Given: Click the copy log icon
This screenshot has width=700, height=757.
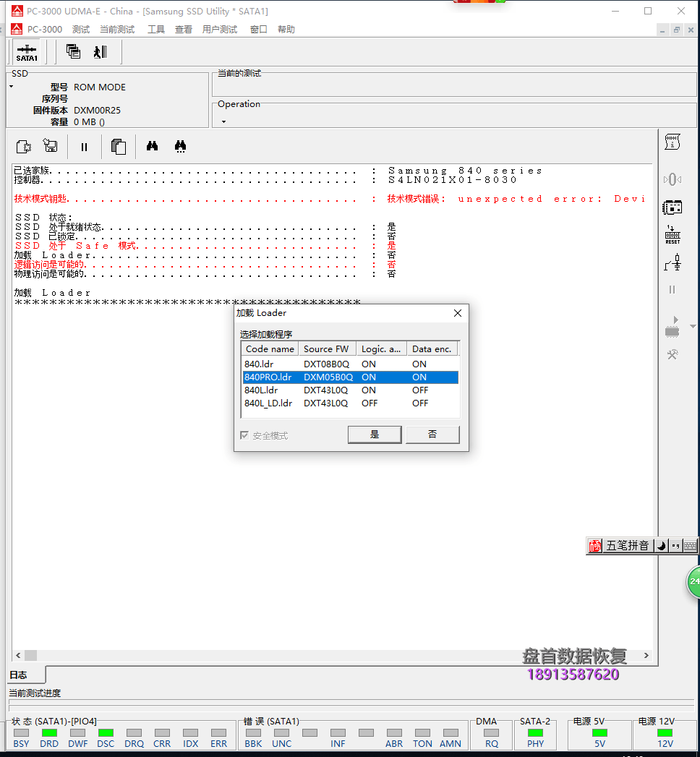Looking at the screenshot, I should (x=119, y=146).
